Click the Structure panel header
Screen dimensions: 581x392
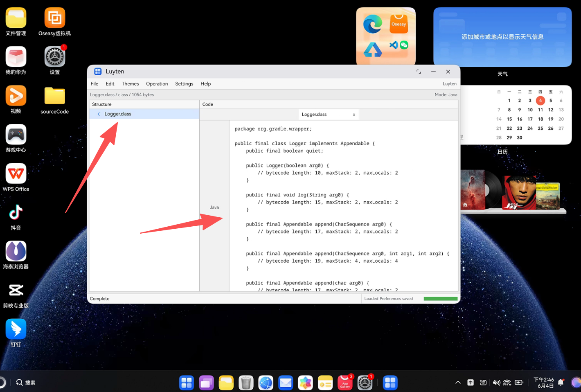(144, 104)
